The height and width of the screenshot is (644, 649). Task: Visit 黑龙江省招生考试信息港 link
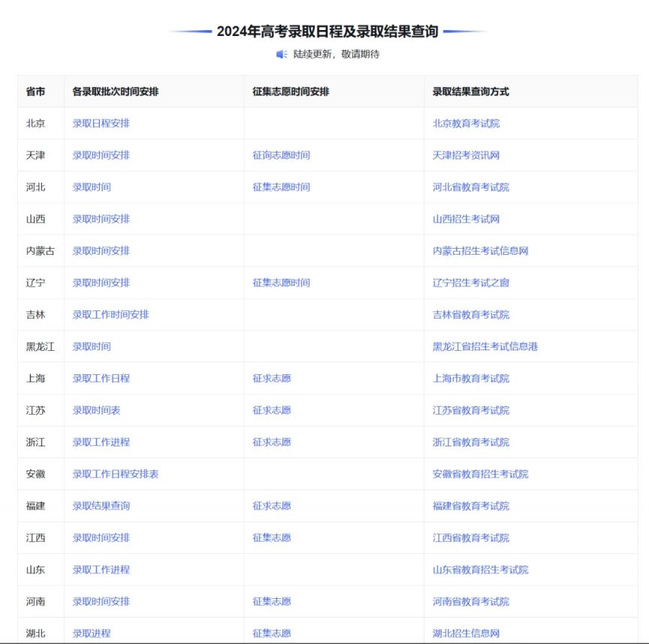(485, 346)
